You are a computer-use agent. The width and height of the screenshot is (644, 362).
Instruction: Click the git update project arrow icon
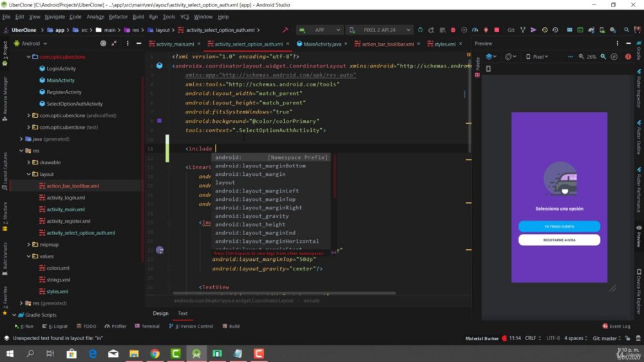pyautogui.click(x=522, y=30)
